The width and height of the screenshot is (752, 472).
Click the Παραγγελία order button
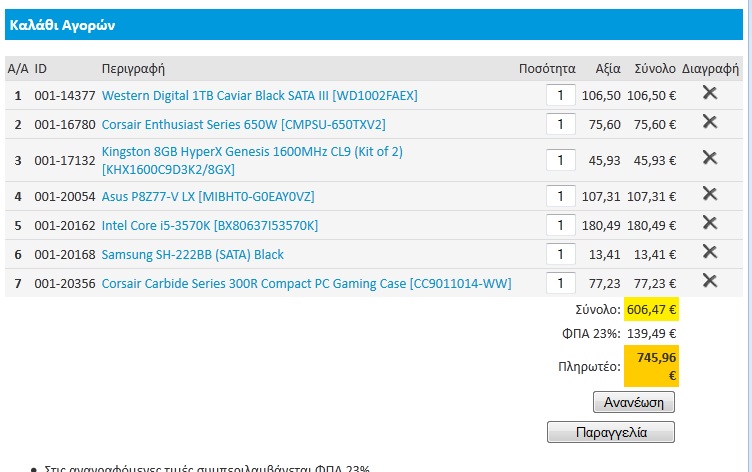pyautogui.click(x=611, y=432)
